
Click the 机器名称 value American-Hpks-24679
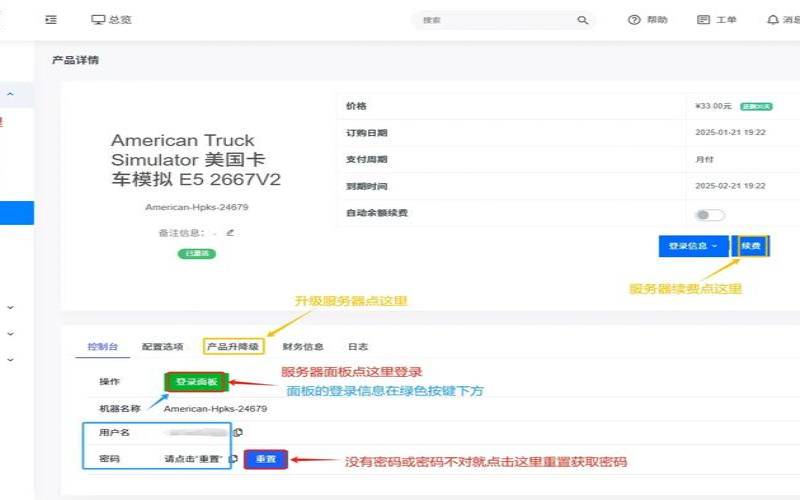[215, 409]
